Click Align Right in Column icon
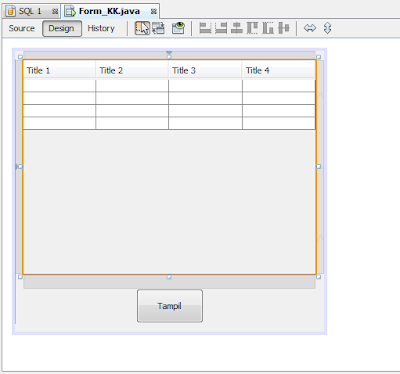This screenshot has width=400, height=374. (221, 28)
